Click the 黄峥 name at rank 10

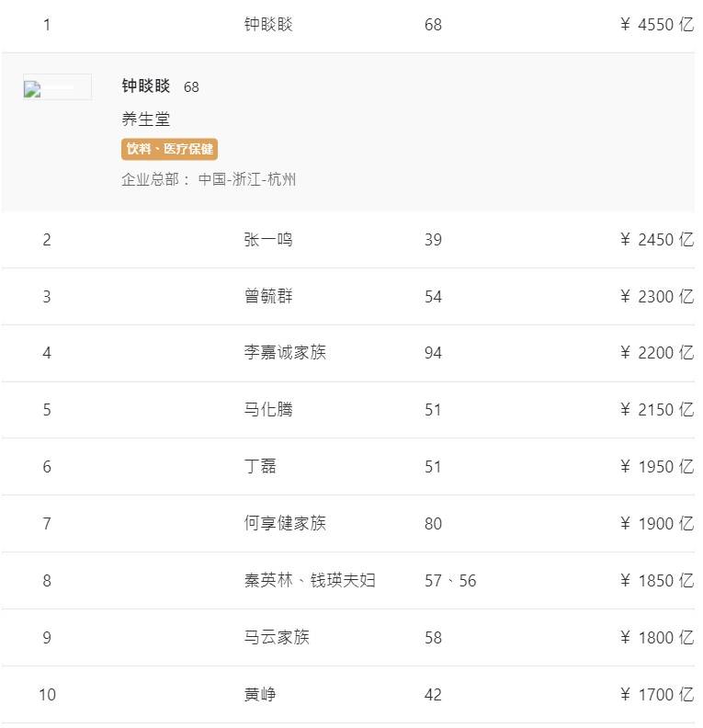tap(260, 695)
